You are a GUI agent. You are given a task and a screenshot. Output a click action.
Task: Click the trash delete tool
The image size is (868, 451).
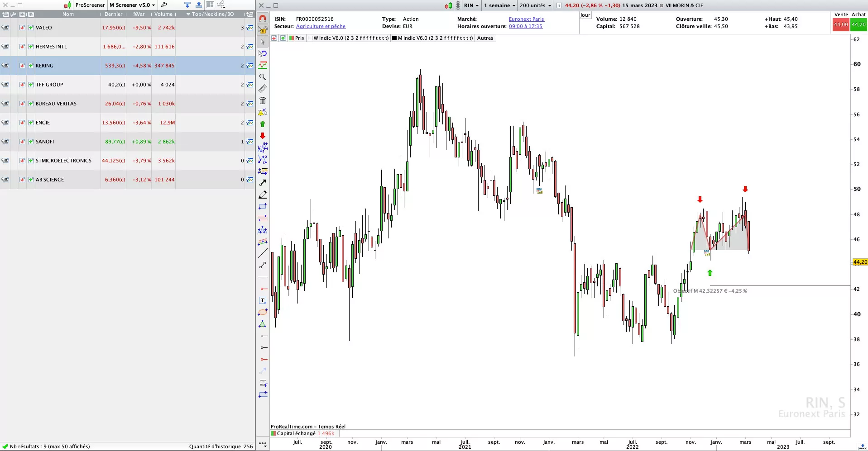click(263, 100)
